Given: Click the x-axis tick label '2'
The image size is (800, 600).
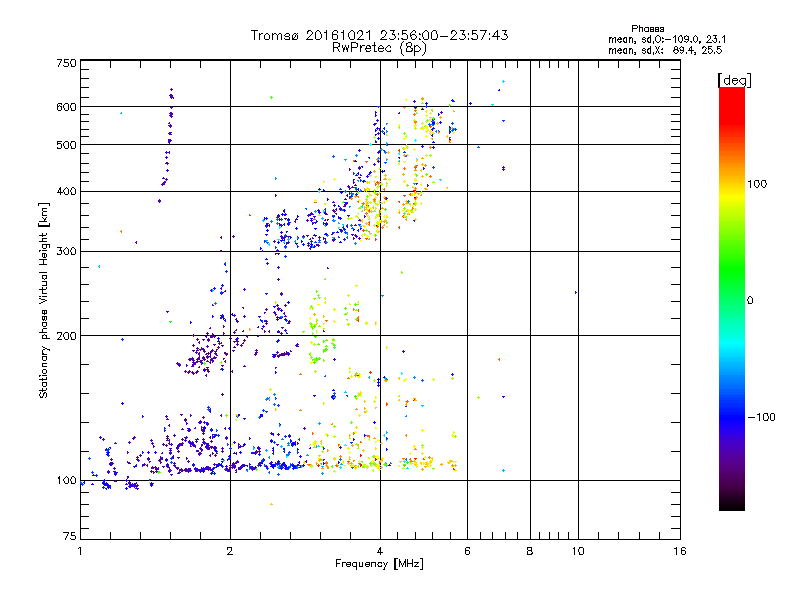Looking at the screenshot, I should [230, 551].
